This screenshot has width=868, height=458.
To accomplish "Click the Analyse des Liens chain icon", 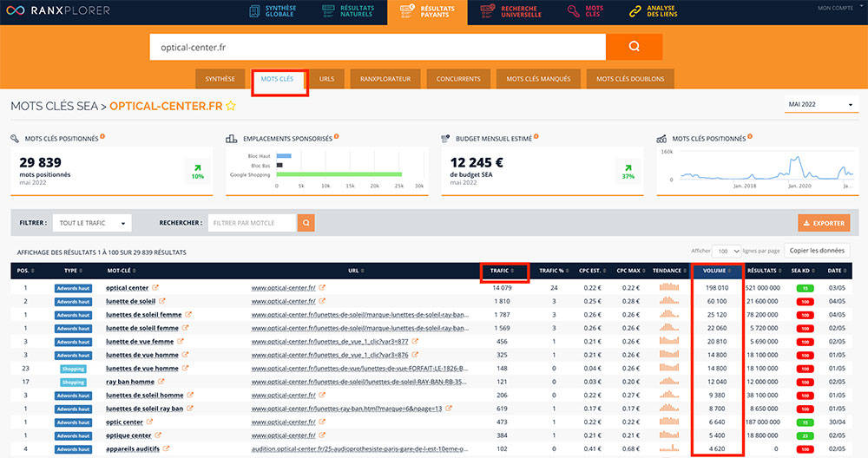I will coord(635,11).
